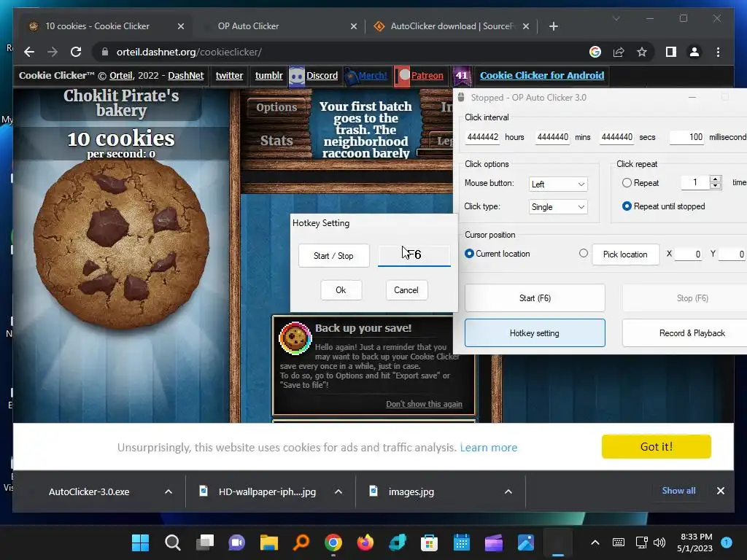Screen dimensions: 747x560
Task: Open the Discord icon link
Action: pos(297,76)
